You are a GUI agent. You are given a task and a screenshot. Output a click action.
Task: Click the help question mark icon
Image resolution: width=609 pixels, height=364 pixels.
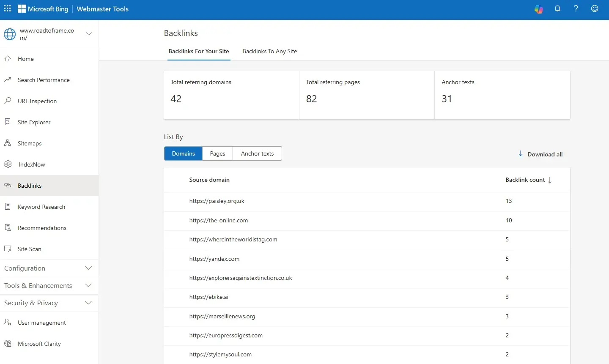(x=576, y=8)
